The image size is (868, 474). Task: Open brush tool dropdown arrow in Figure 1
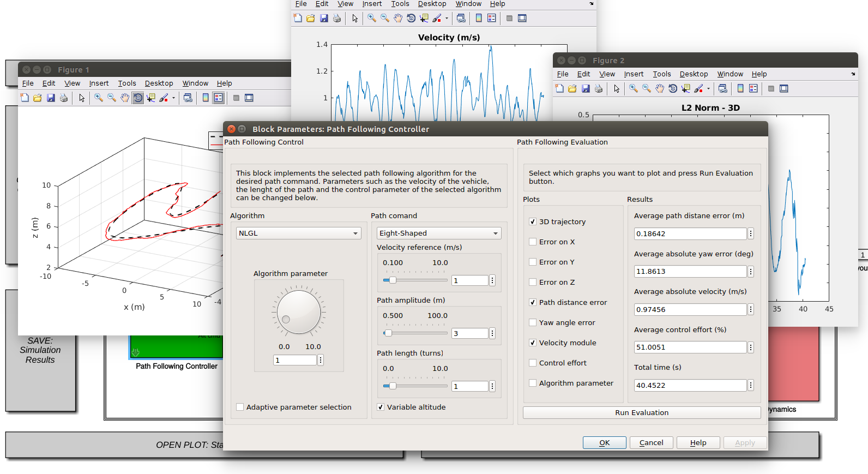174,98
